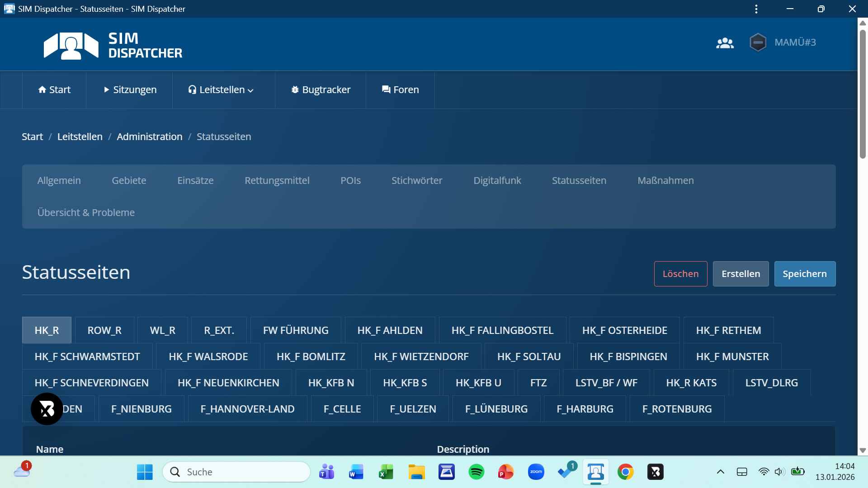Click the floating black X overlay icon
The width and height of the screenshot is (868, 488).
(47, 409)
